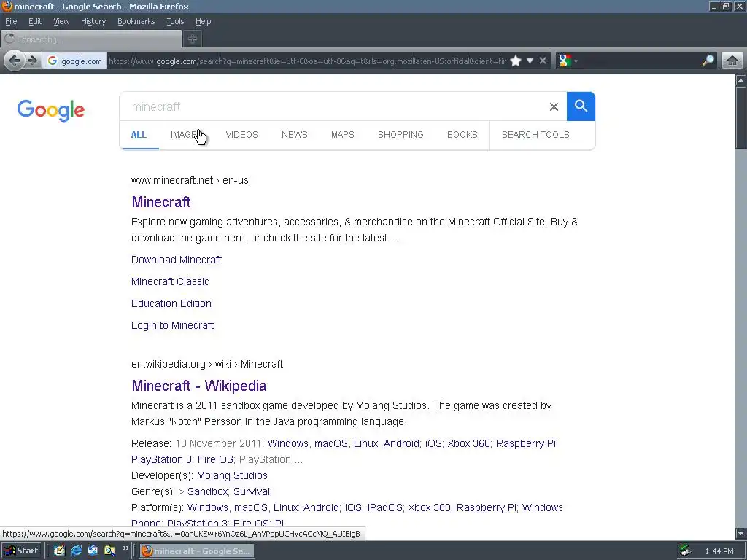Switch to the NEWS results tab
The width and height of the screenshot is (747, 560).
pyautogui.click(x=295, y=135)
